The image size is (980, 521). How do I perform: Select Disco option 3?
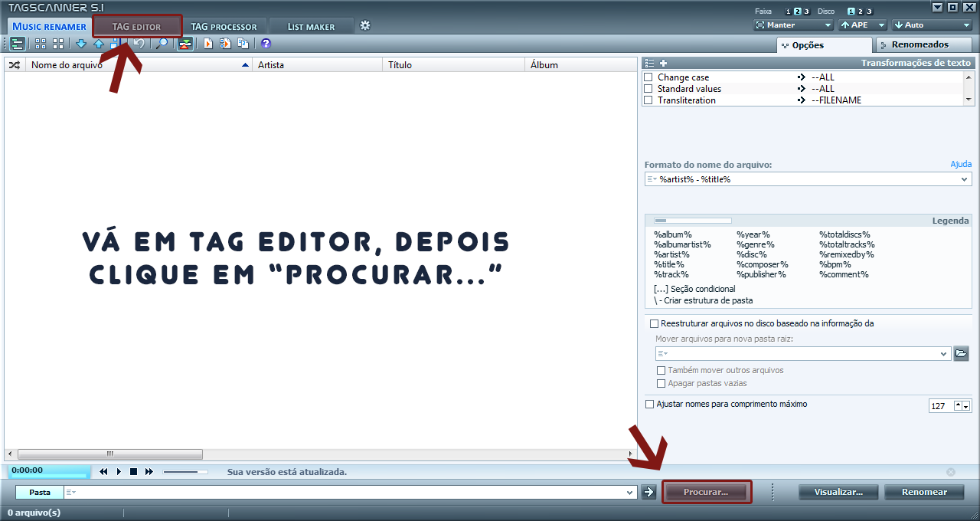[x=868, y=11]
